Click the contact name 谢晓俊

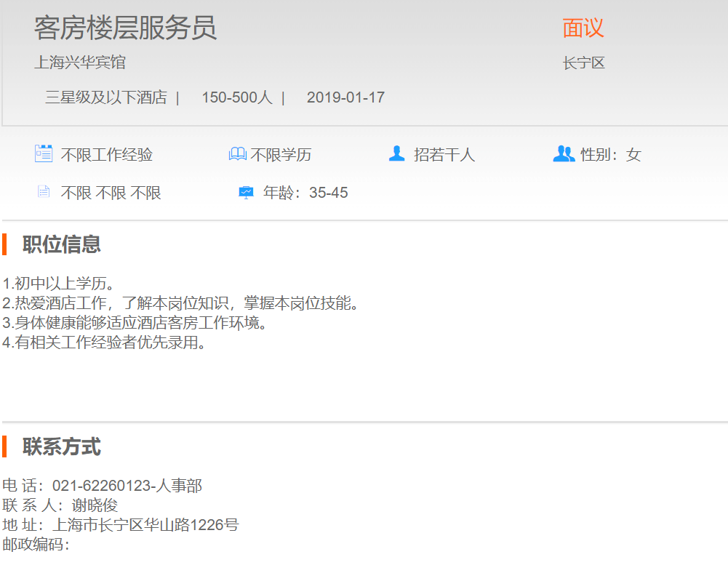[95, 505]
